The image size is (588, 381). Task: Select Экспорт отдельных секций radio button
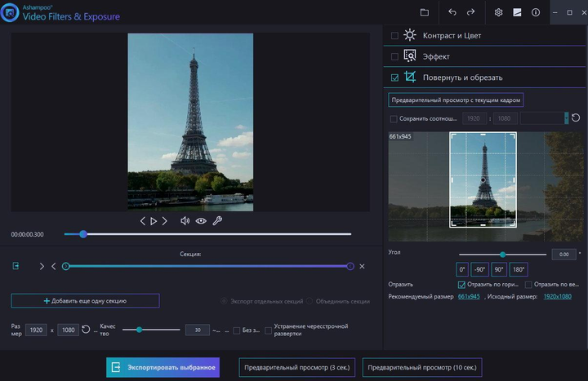click(x=224, y=301)
